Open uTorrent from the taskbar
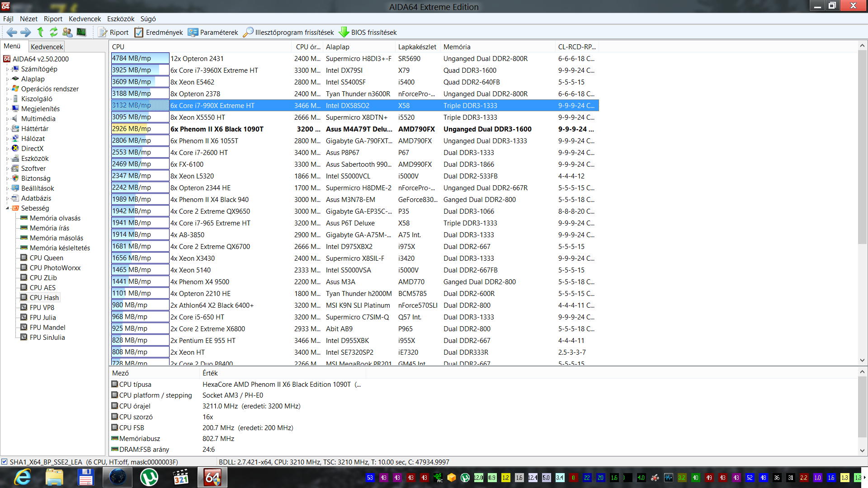The image size is (868, 488). (149, 478)
